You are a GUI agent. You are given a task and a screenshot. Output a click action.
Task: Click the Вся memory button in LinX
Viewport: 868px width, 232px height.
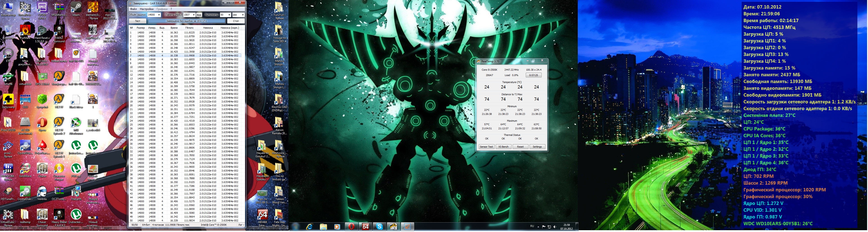click(199, 15)
